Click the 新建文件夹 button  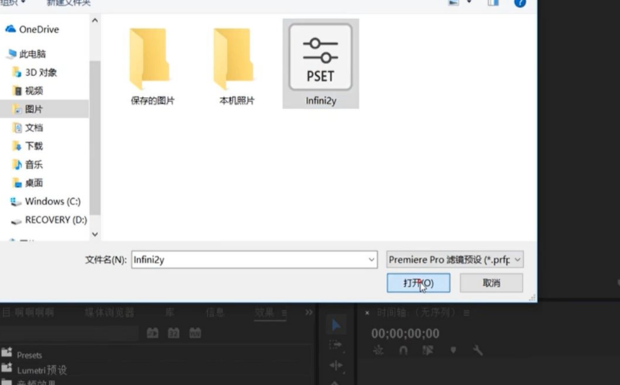68,3
